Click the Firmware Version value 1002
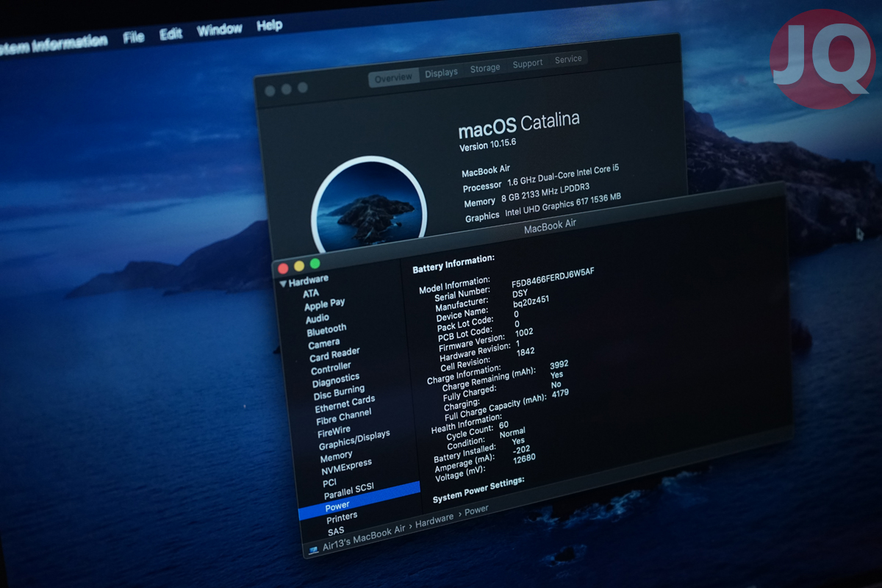The width and height of the screenshot is (882, 588). (524, 332)
